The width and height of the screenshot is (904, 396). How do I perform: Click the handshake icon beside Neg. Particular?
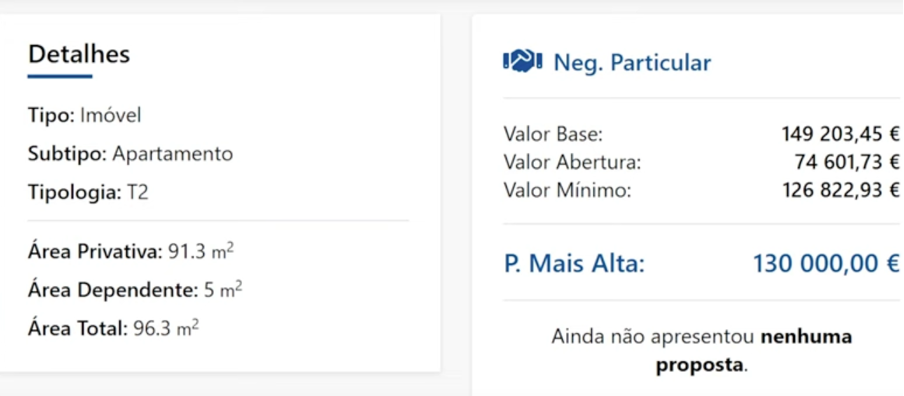click(x=522, y=62)
